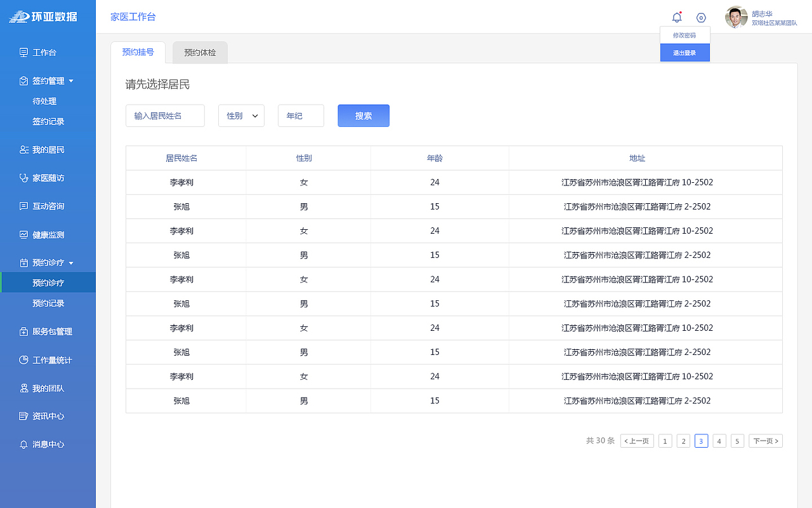
Task: Choose 修改密码 from the user menu
Action: 684,36
